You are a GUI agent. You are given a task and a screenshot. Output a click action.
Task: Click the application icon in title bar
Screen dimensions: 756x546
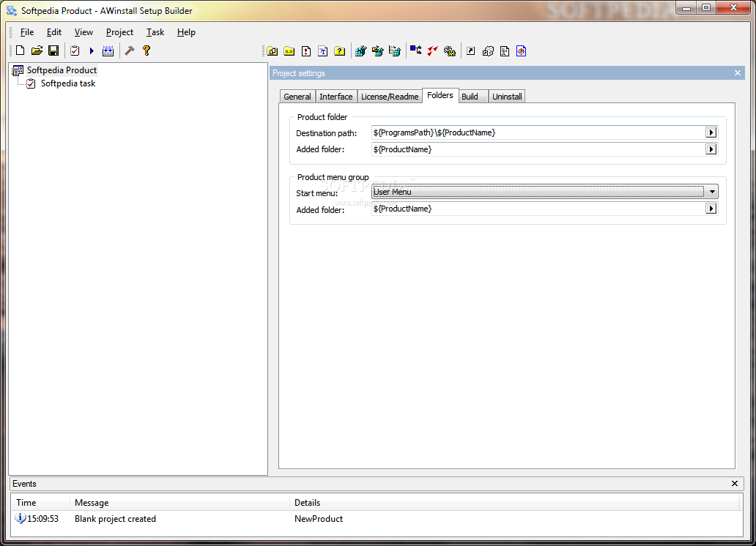tap(12, 10)
